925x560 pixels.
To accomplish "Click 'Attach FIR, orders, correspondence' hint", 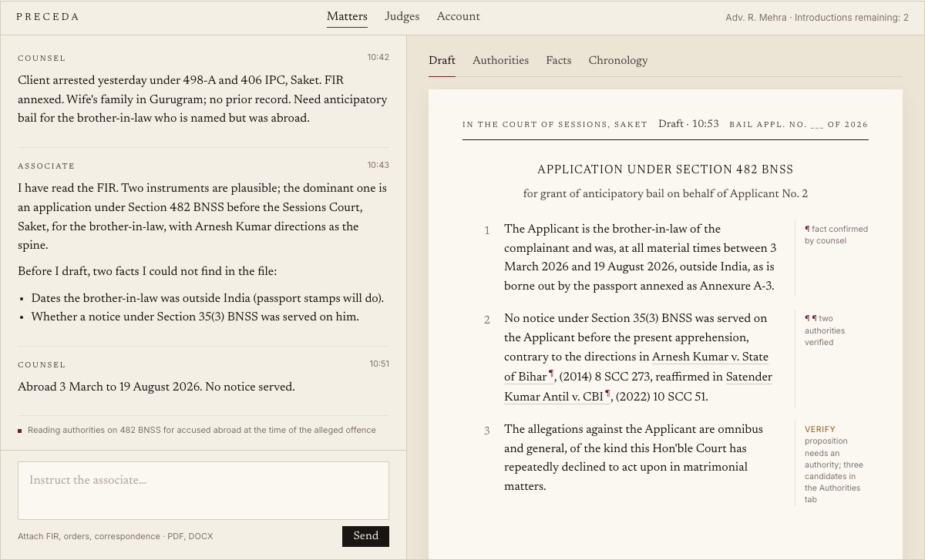I will pyautogui.click(x=116, y=536).
